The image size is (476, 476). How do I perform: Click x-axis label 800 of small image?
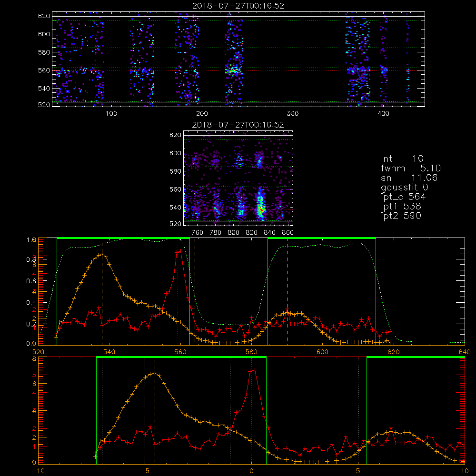click(233, 233)
